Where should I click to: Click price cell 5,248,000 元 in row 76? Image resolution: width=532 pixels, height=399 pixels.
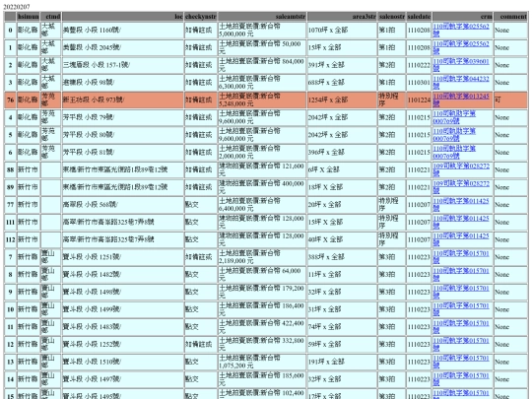click(x=262, y=100)
